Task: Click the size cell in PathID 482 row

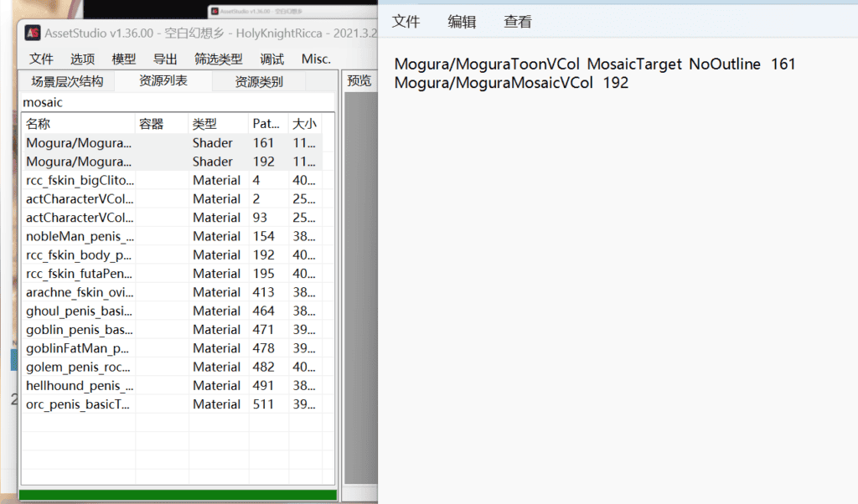Action: [304, 367]
